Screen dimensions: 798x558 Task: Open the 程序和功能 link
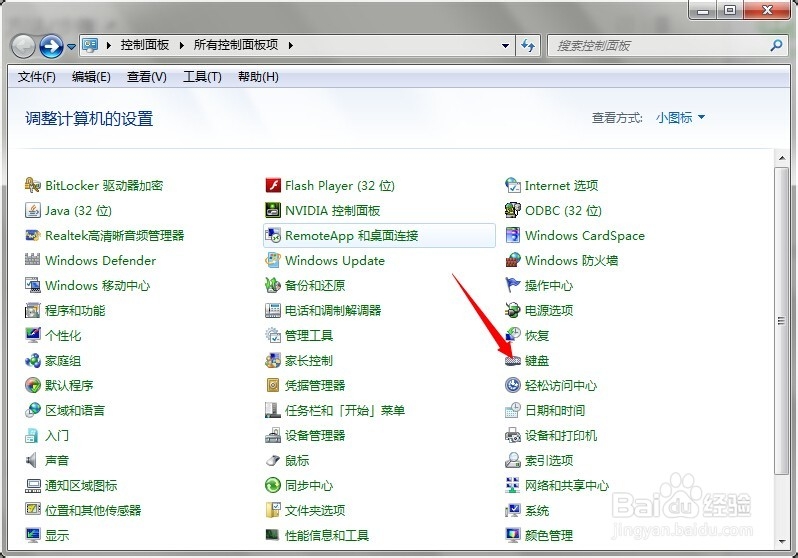[75, 310]
